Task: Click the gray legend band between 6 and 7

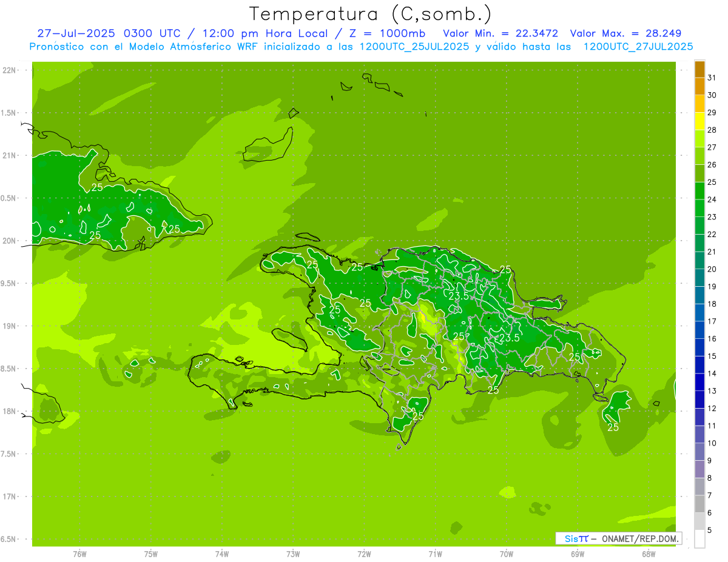Action: (x=699, y=504)
